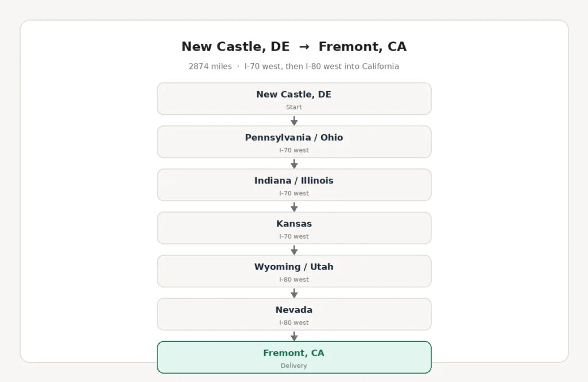Click the Nevada I-80 west step
The width and height of the screenshot is (588, 382).
[x=294, y=314]
